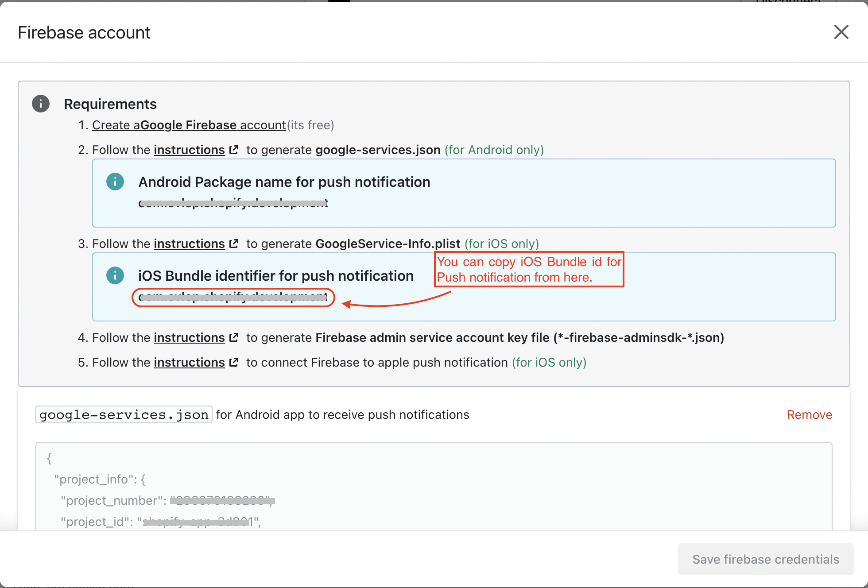Click inside the google-services.json content text area
The image size is (868, 588).
click(x=434, y=486)
